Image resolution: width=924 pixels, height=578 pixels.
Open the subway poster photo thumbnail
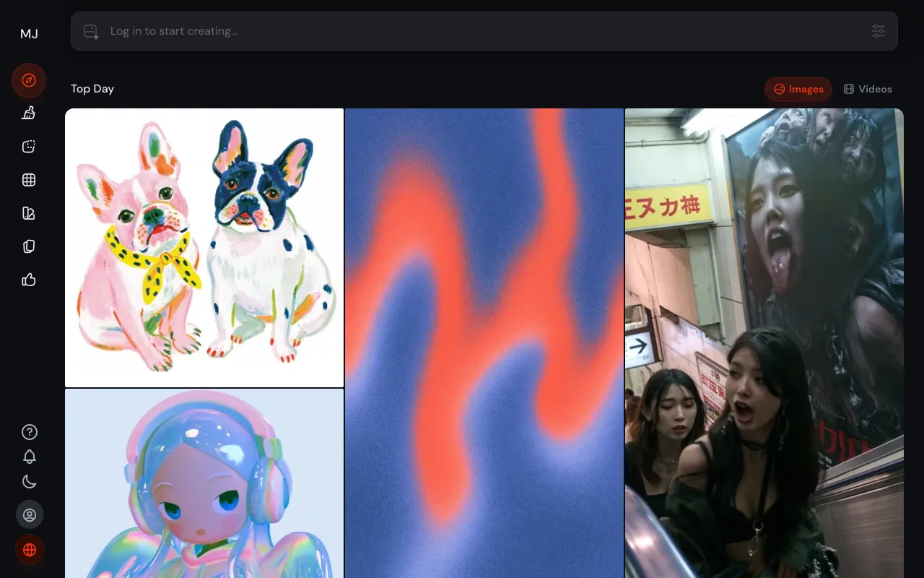point(764,343)
